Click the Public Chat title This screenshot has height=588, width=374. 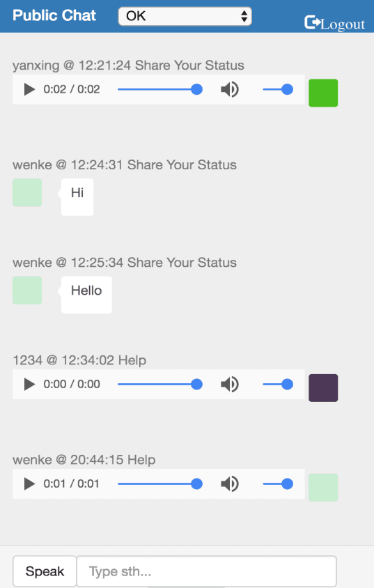[x=54, y=15]
